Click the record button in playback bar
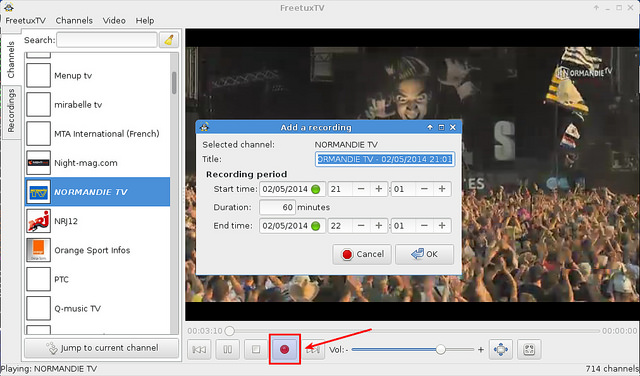The image size is (640, 376). [284, 349]
